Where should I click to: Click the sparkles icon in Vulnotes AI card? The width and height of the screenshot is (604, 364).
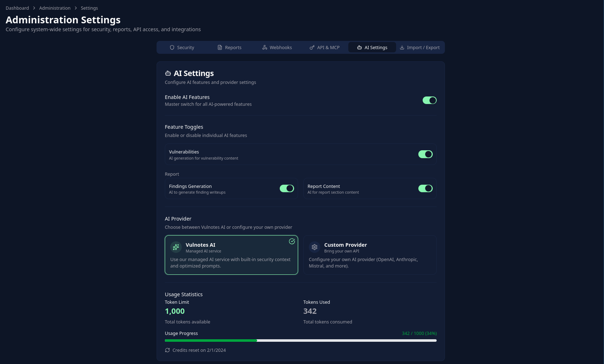pos(176,247)
